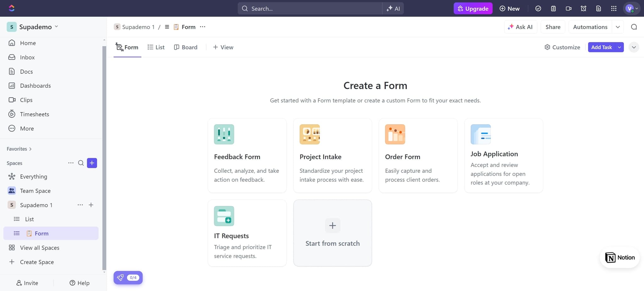The height and width of the screenshot is (291, 644).
Task: Click the 0/4 onboarding progress badge
Action: pos(128,278)
